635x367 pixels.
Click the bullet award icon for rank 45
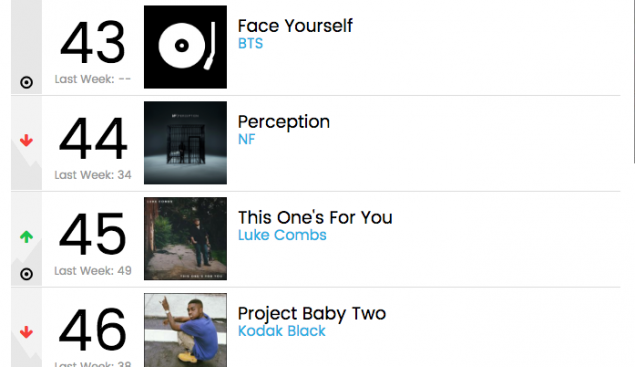pos(26,274)
